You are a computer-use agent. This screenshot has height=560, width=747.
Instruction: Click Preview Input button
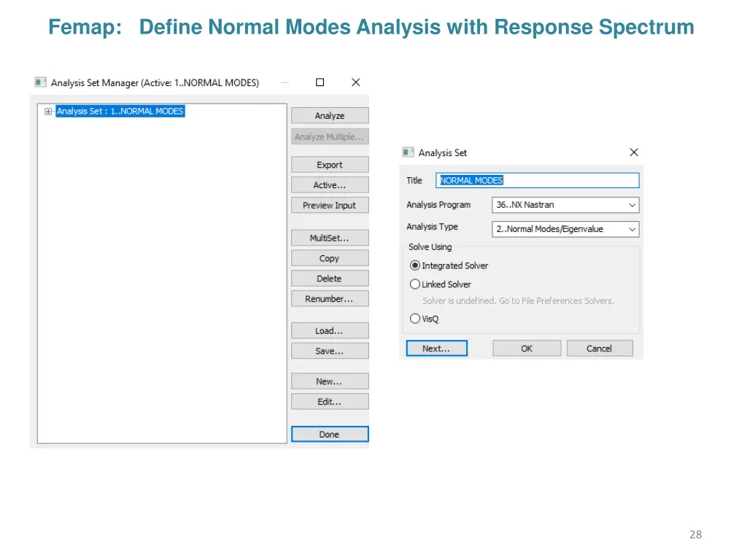pos(330,205)
